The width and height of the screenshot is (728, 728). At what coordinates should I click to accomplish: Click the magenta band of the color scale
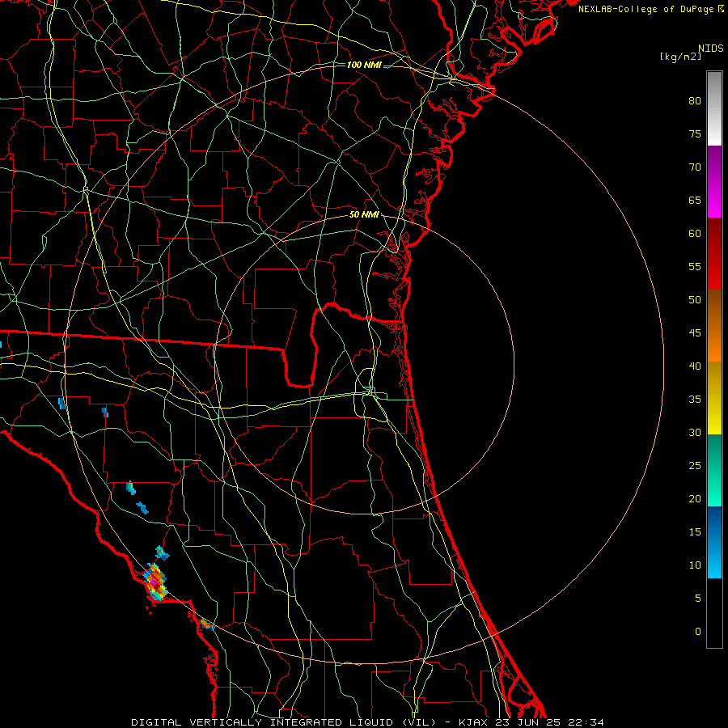(714, 181)
